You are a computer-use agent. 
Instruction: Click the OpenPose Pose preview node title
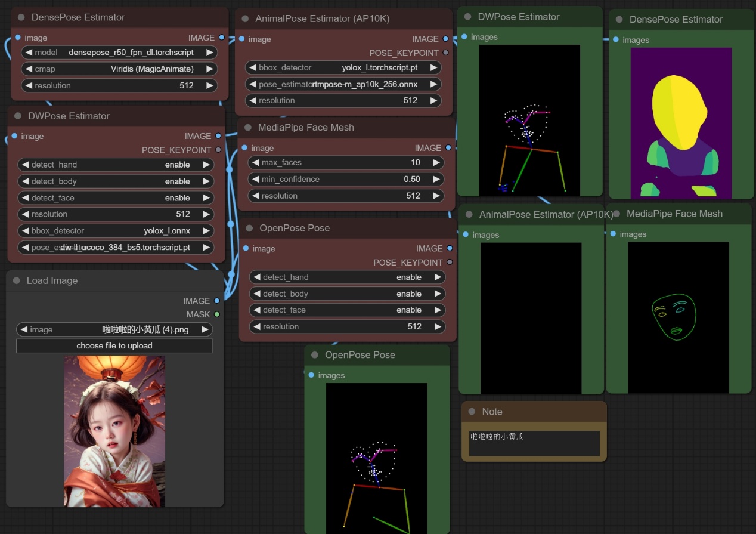(x=360, y=355)
